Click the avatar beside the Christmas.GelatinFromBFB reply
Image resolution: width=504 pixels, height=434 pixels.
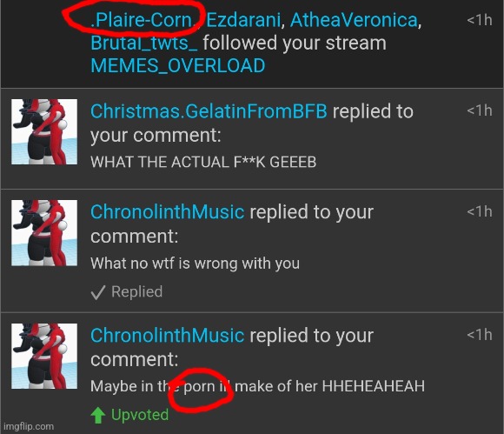44,132
